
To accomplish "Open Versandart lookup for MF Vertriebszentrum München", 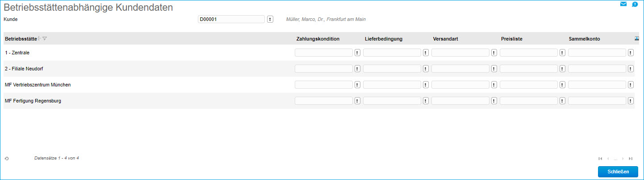I will click(x=494, y=85).
